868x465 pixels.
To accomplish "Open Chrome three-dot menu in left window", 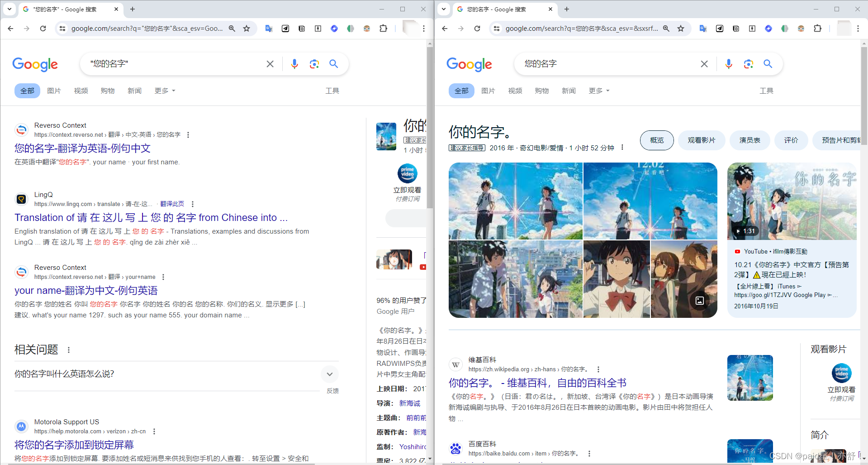I will (x=424, y=29).
